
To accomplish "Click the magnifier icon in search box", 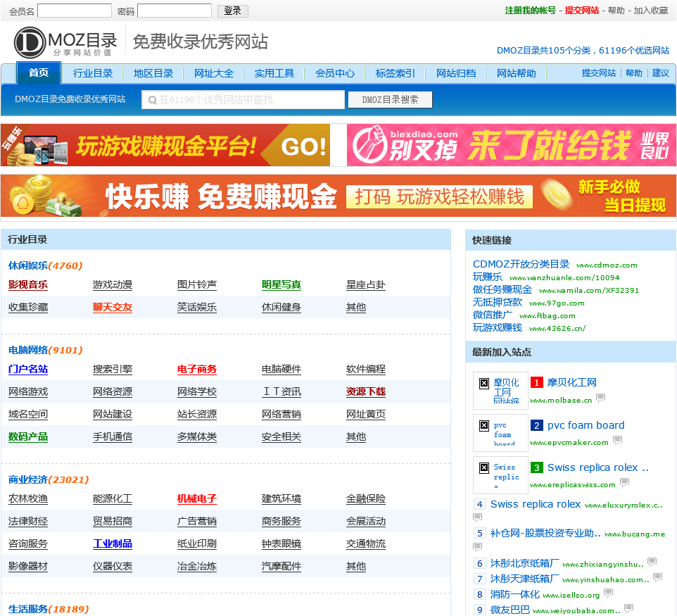I will coord(152,100).
